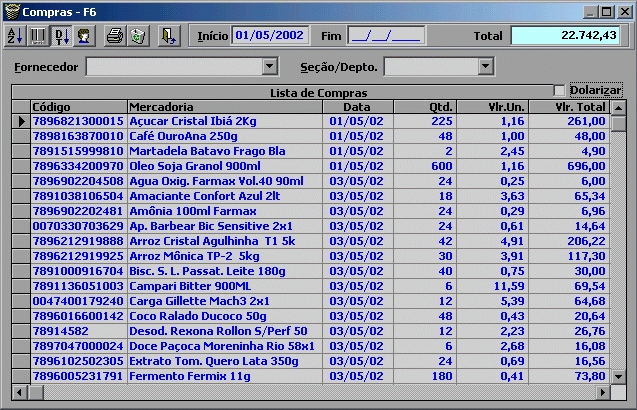Click the date 01/05/02 in the Café OuroAna row
The width and height of the screenshot is (637, 410).
[356, 136]
